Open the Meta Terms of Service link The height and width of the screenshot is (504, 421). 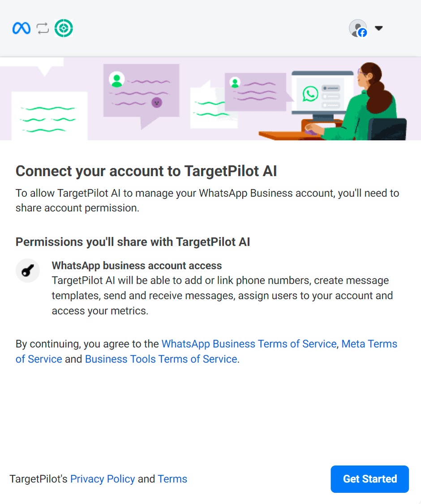(206, 351)
